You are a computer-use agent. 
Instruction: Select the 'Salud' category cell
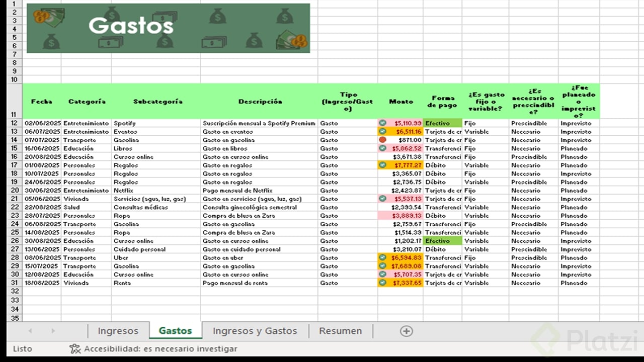[87, 207]
